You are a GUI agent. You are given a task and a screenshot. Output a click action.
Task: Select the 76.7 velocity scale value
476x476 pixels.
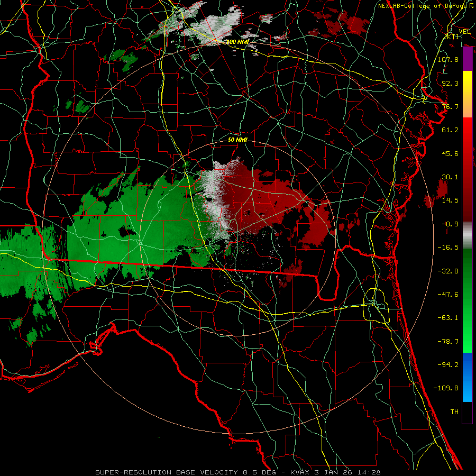coord(450,106)
